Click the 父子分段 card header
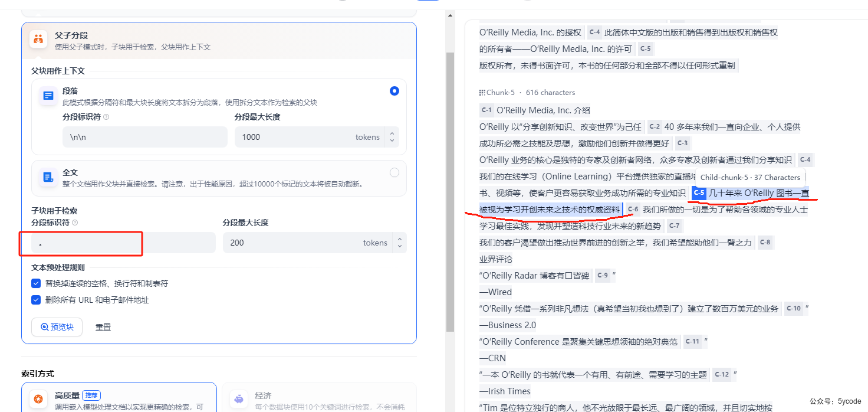868x412 pixels. (x=219, y=40)
